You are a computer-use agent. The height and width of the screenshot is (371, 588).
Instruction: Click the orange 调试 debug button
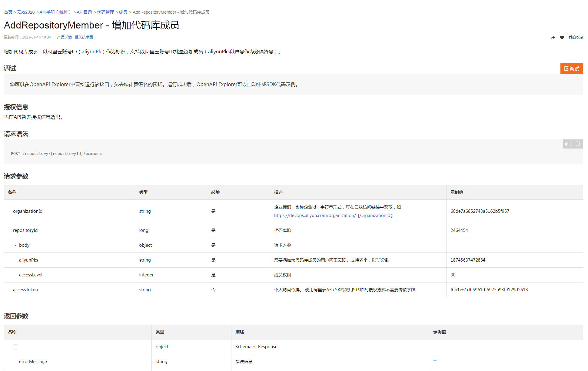point(572,69)
